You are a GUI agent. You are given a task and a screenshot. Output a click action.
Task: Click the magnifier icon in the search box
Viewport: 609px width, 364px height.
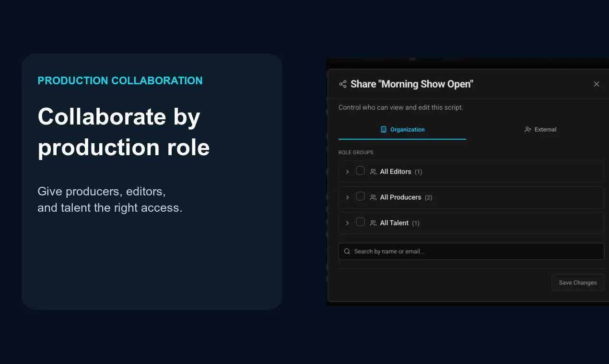click(347, 251)
